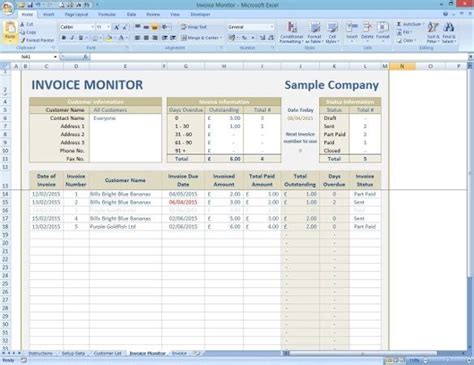Click the Increase Font Size icon
This screenshot has width=474, height=365.
pos(116,27)
